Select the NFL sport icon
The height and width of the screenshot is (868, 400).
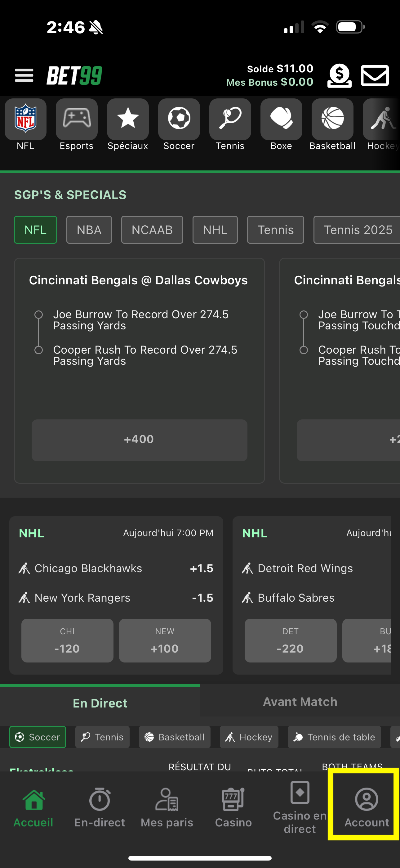pos(26,120)
